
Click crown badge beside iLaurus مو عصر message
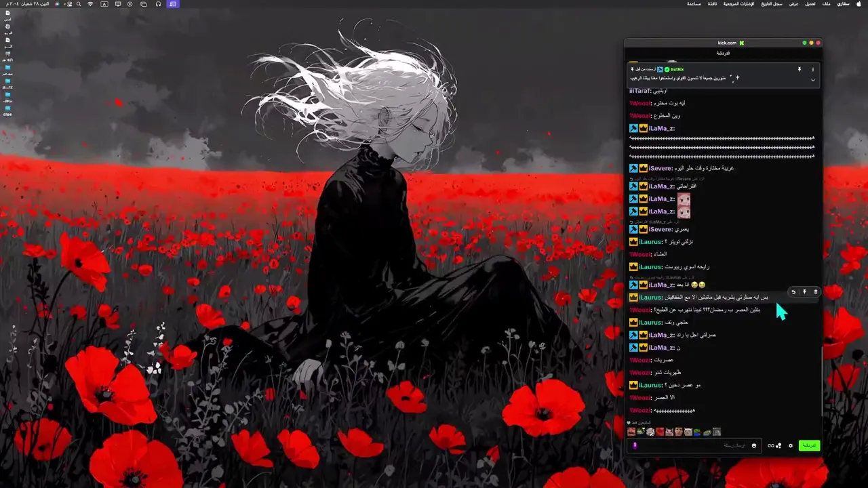point(633,385)
